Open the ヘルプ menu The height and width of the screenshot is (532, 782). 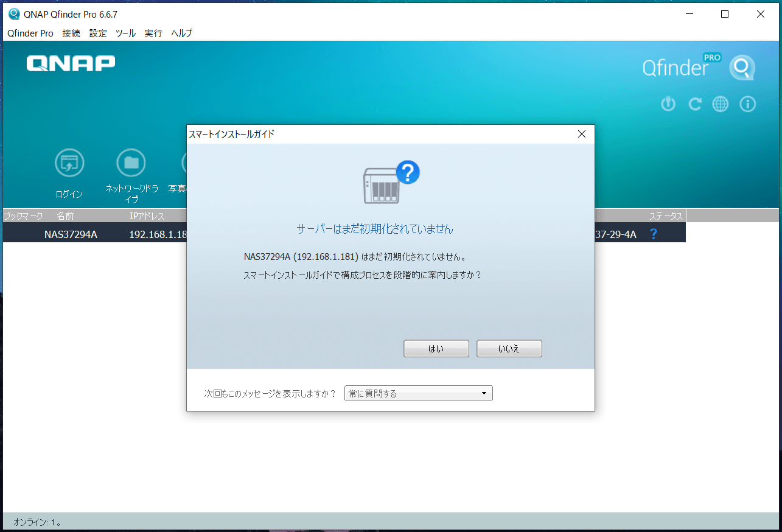pyautogui.click(x=181, y=33)
